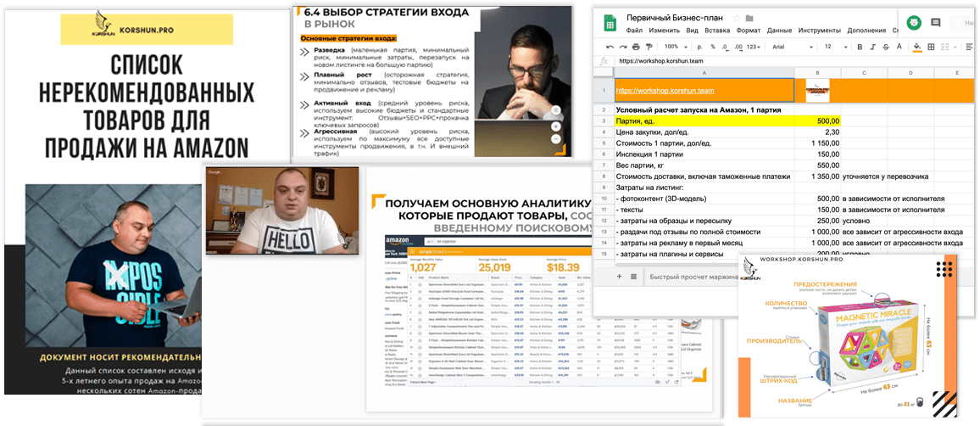Select column C header

[864, 73]
